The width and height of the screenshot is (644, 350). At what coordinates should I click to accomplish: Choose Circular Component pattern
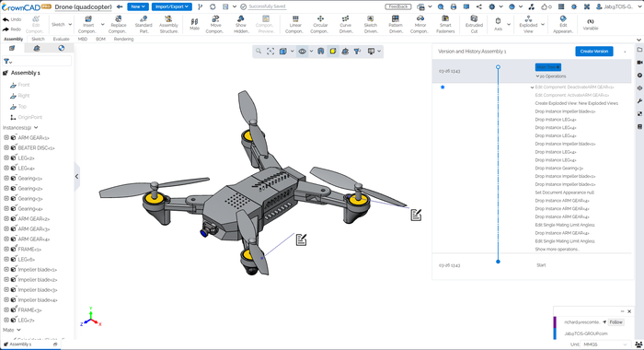click(320, 25)
